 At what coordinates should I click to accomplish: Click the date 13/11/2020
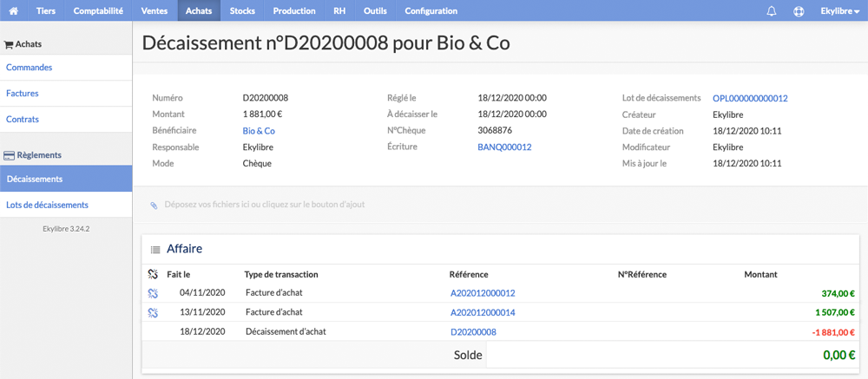coord(202,312)
